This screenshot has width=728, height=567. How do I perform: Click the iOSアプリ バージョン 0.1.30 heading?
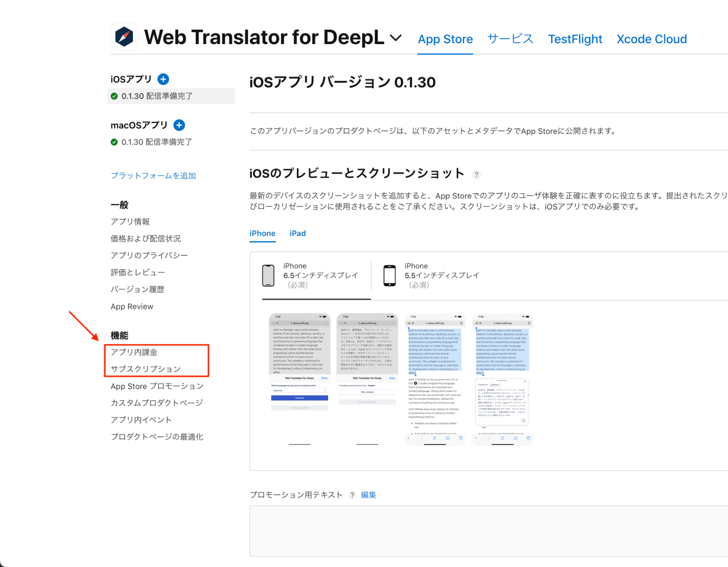(x=342, y=82)
